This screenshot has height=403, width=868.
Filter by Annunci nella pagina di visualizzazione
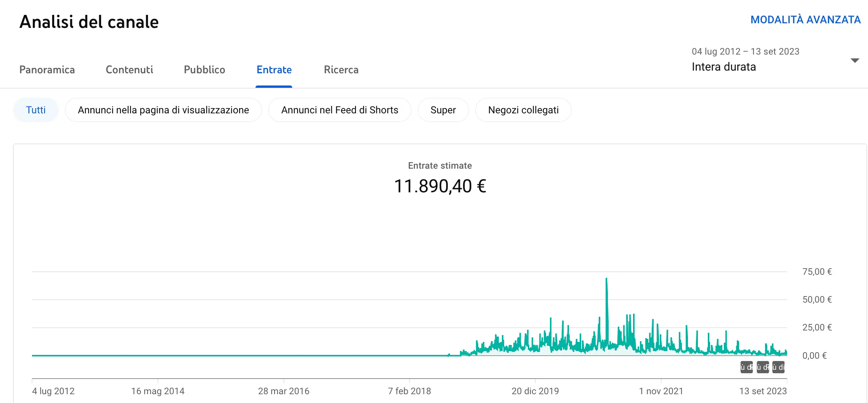[x=163, y=110]
